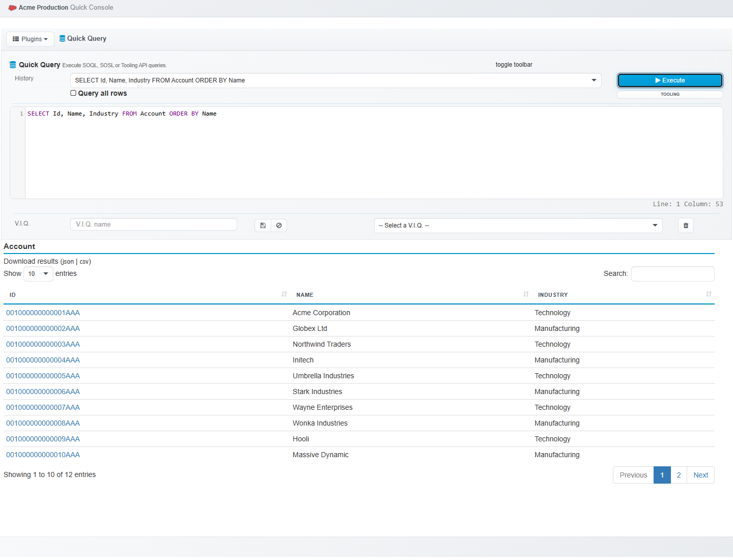Image resolution: width=733 pixels, height=560 pixels.
Task: Open account 001000000000006AAA record link
Action: [43, 391]
